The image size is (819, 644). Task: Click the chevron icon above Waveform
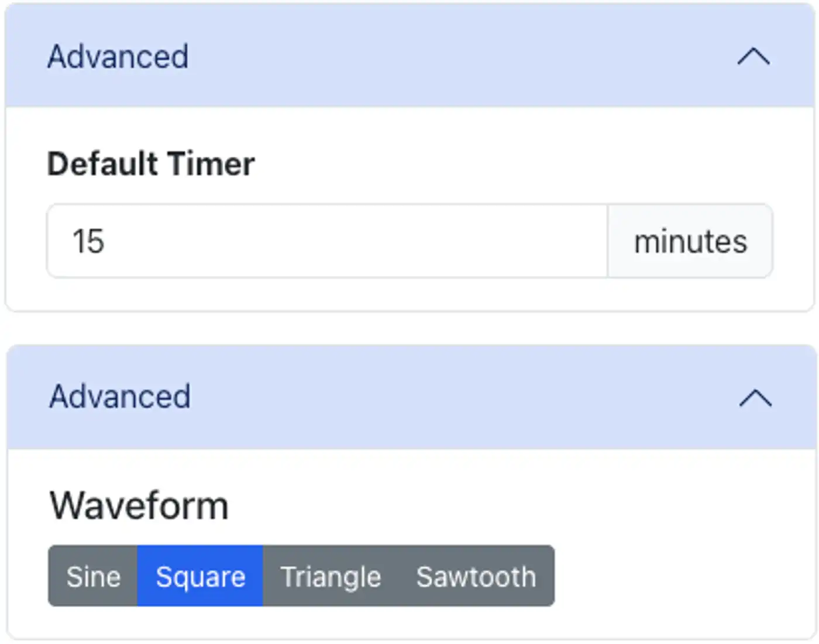click(x=755, y=398)
